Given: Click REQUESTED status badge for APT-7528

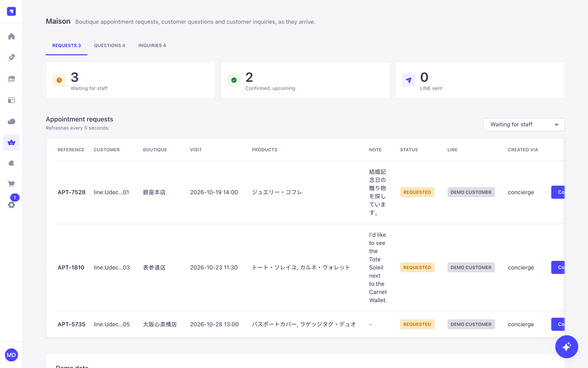Looking at the screenshot, I should pos(417,192).
